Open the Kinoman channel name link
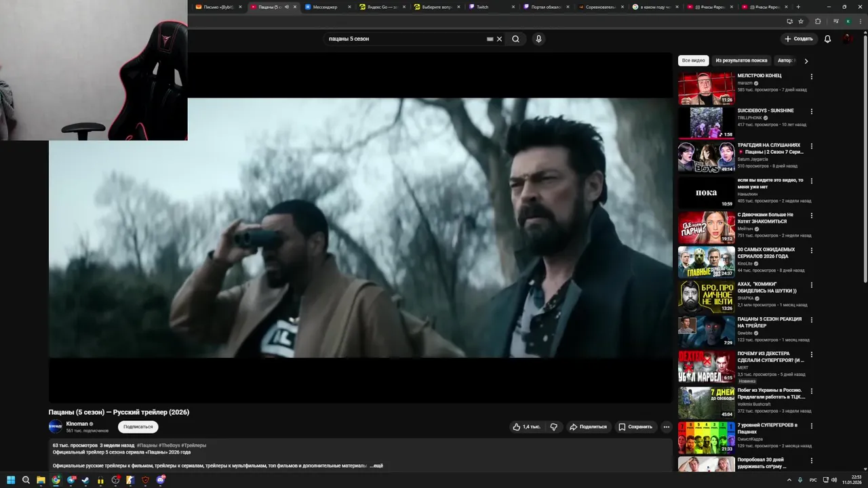This screenshot has height=488, width=868. pyautogui.click(x=77, y=424)
